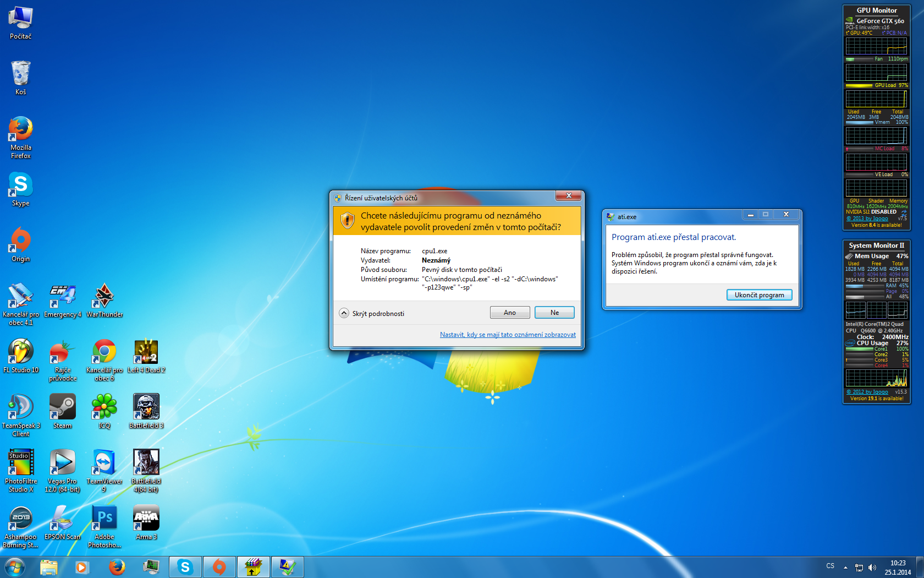This screenshot has width=924, height=578.
Task: Open Windows Explorer from the taskbar
Action: tap(49, 567)
